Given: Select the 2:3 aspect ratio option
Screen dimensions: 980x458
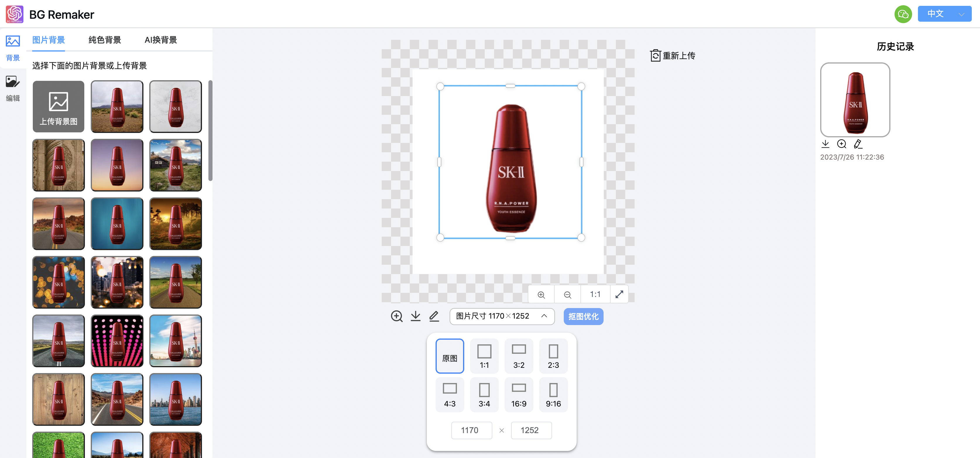Looking at the screenshot, I should pos(553,356).
